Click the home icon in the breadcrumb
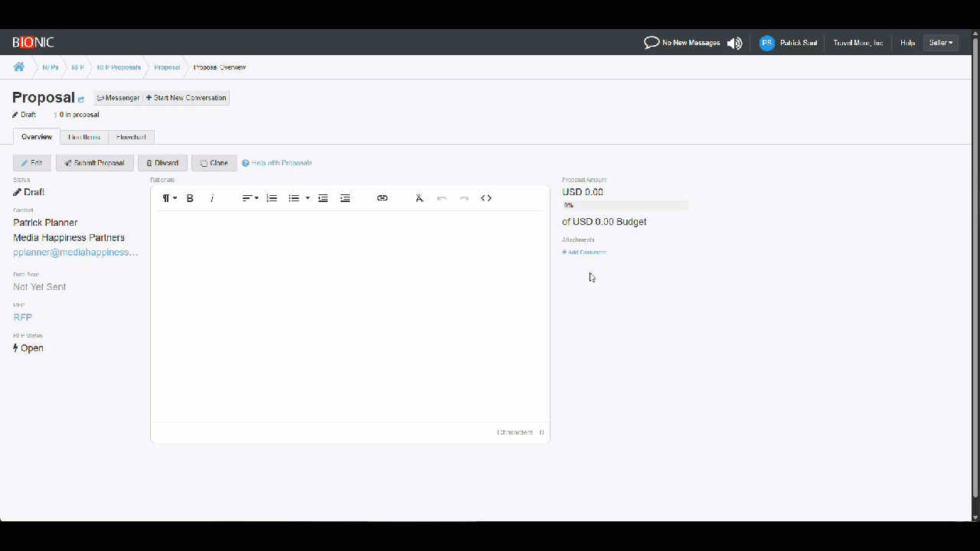 [19, 67]
